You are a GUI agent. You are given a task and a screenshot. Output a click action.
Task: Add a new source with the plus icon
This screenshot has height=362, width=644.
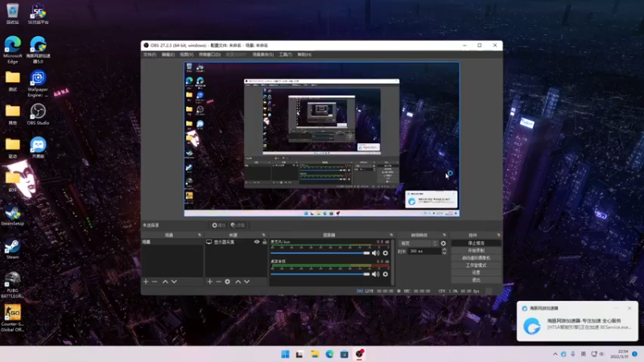[210, 282]
